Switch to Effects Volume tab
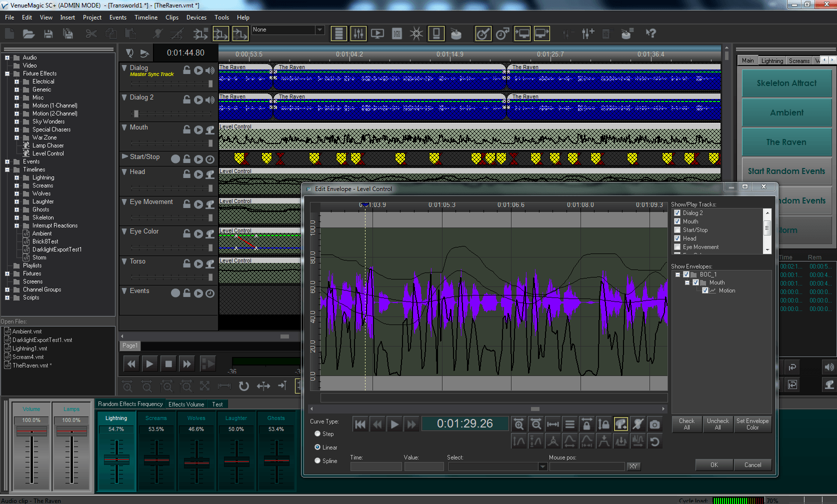Viewport: 837px width, 504px height. click(186, 404)
